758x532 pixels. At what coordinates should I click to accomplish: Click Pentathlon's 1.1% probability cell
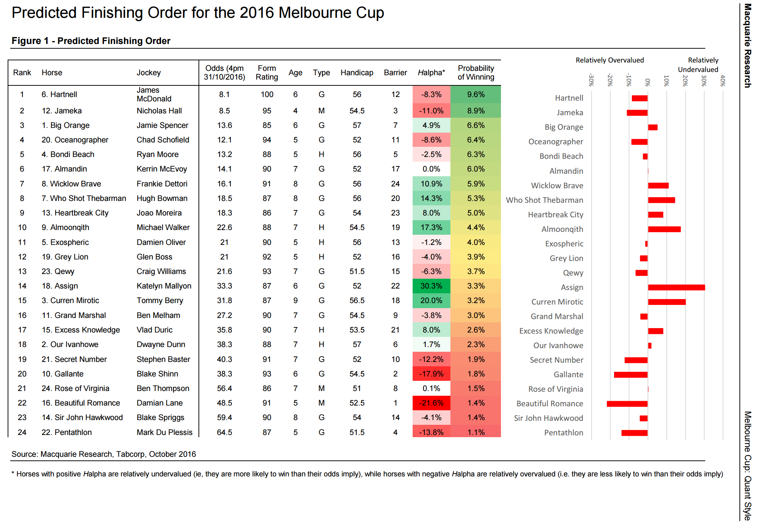476,432
